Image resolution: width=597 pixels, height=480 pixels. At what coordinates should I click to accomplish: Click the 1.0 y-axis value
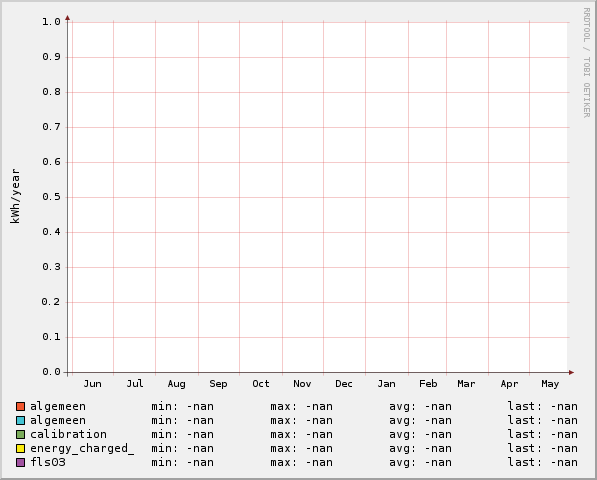(x=51, y=22)
